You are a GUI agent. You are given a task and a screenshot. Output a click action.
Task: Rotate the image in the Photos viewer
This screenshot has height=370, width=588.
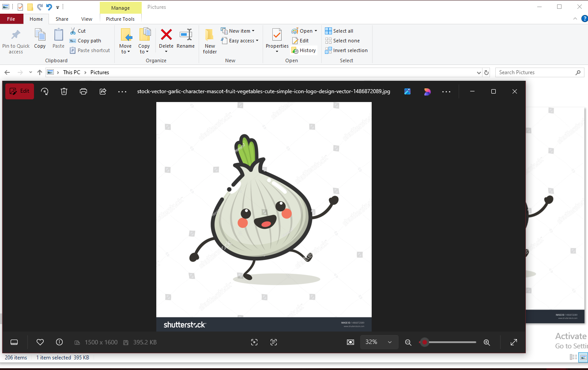click(x=45, y=91)
